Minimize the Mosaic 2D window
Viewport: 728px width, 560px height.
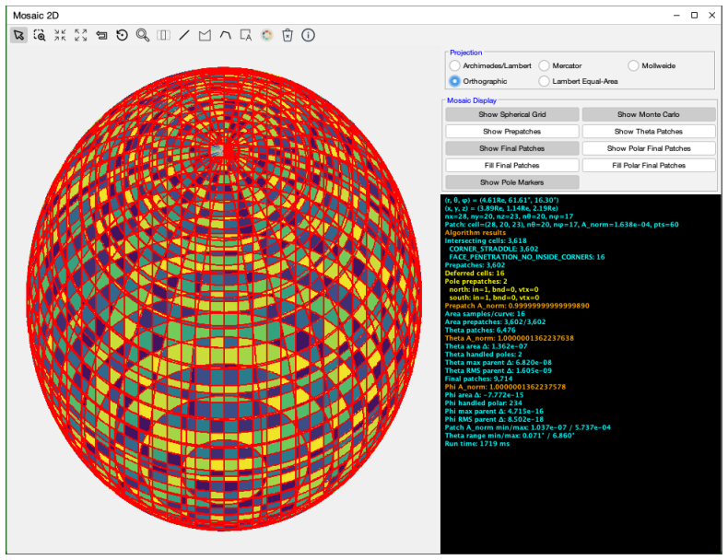coord(676,16)
